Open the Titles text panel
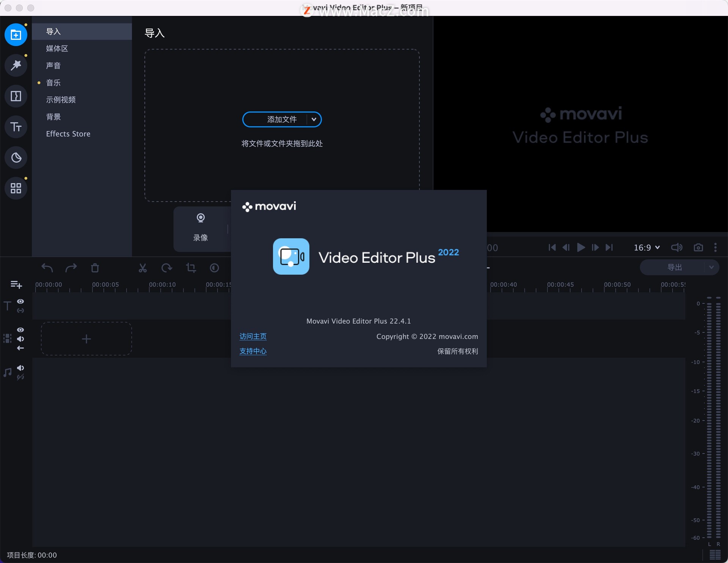 click(x=16, y=127)
